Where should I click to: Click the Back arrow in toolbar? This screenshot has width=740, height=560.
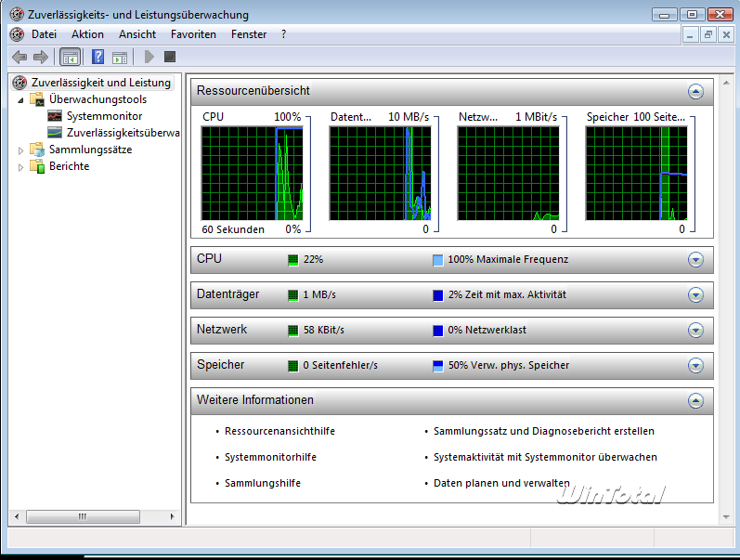19,58
